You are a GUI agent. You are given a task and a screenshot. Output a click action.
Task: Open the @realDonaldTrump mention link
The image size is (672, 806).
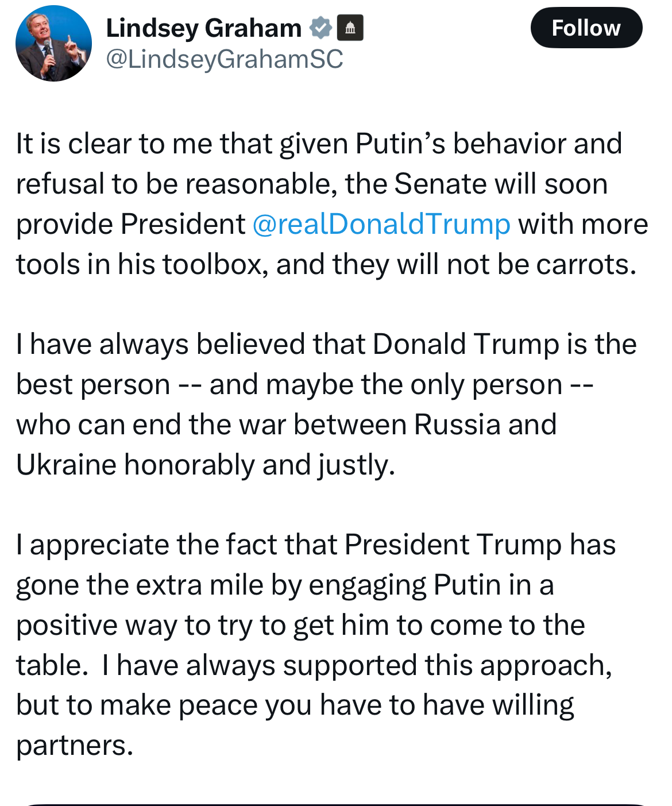coord(381,224)
